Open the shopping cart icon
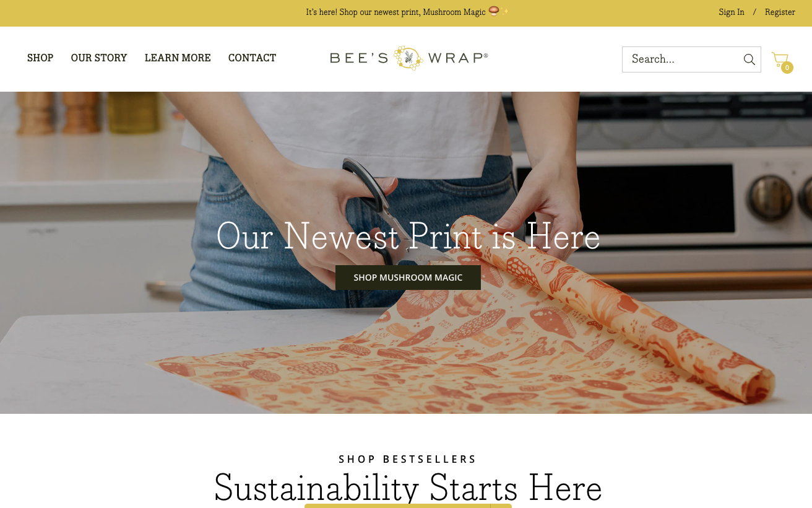 tap(779, 59)
